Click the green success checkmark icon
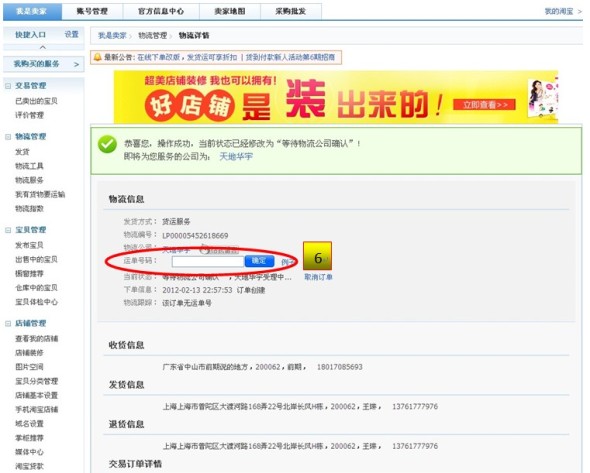The height and width of the screenshot is (473, 590). point(107,144)
